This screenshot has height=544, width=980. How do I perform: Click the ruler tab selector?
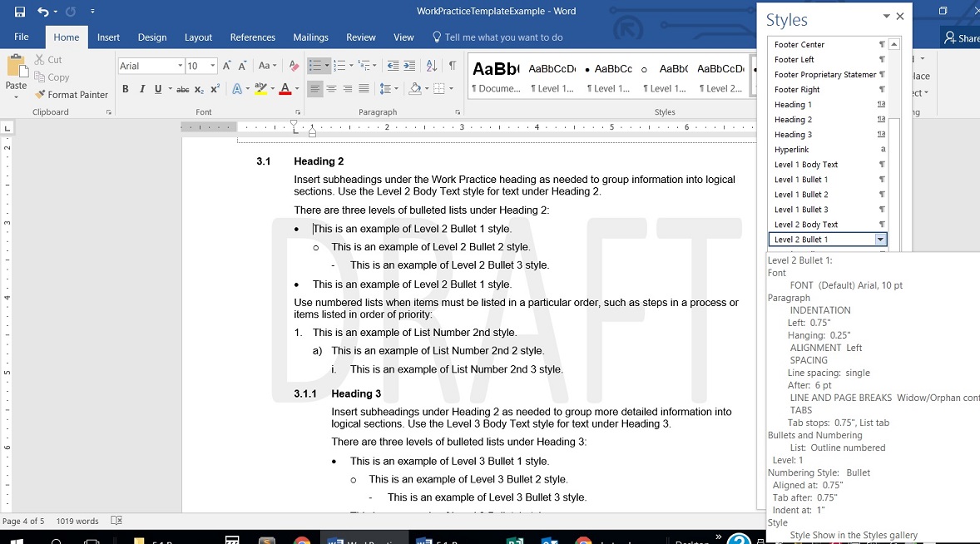tap(7, 128)
